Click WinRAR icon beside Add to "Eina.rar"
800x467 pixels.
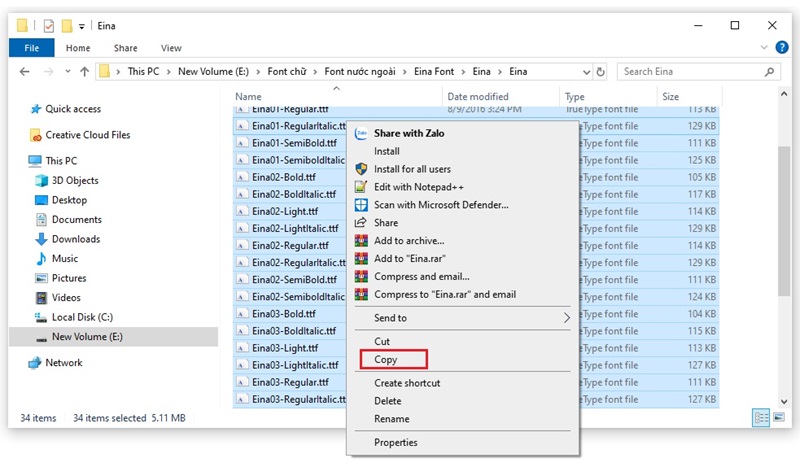[x=361, y=258]
